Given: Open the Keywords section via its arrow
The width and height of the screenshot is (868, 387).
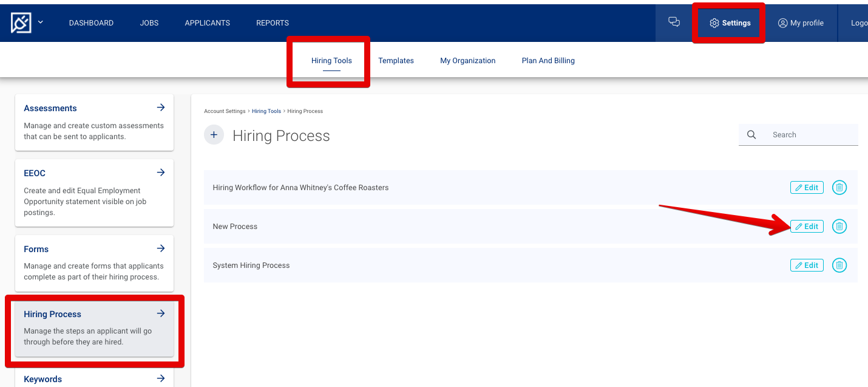Looking at the screenshot, I should point(161,378).
